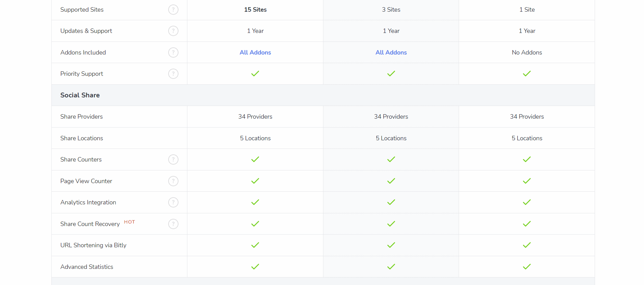The image size is (644, 285).
Task: Click the URL Shortening via Bitly checkmark, 1 Site column
Action: [x=527, y=245]
